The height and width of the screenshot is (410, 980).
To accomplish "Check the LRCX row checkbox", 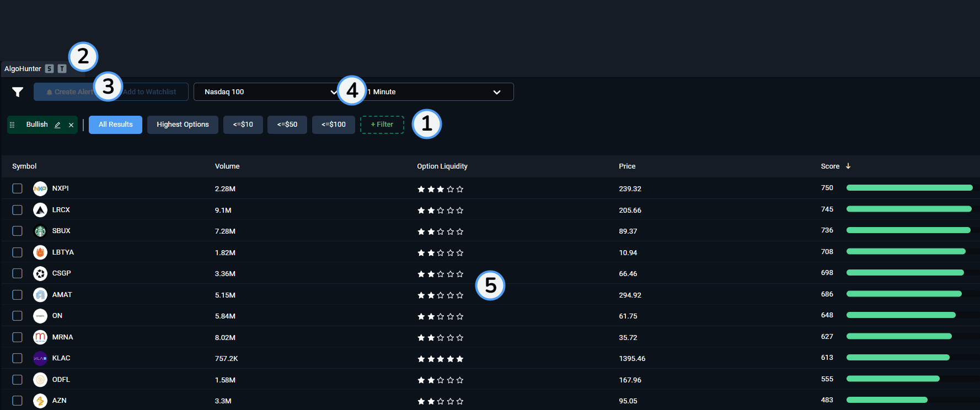I will [x=18, y=210].
